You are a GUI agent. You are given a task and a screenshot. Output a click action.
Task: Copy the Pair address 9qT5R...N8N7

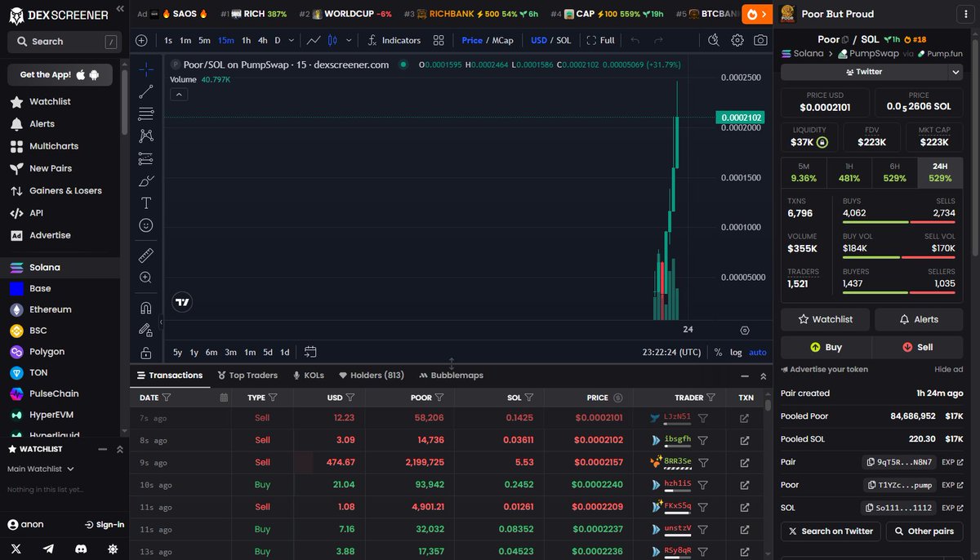900,462
